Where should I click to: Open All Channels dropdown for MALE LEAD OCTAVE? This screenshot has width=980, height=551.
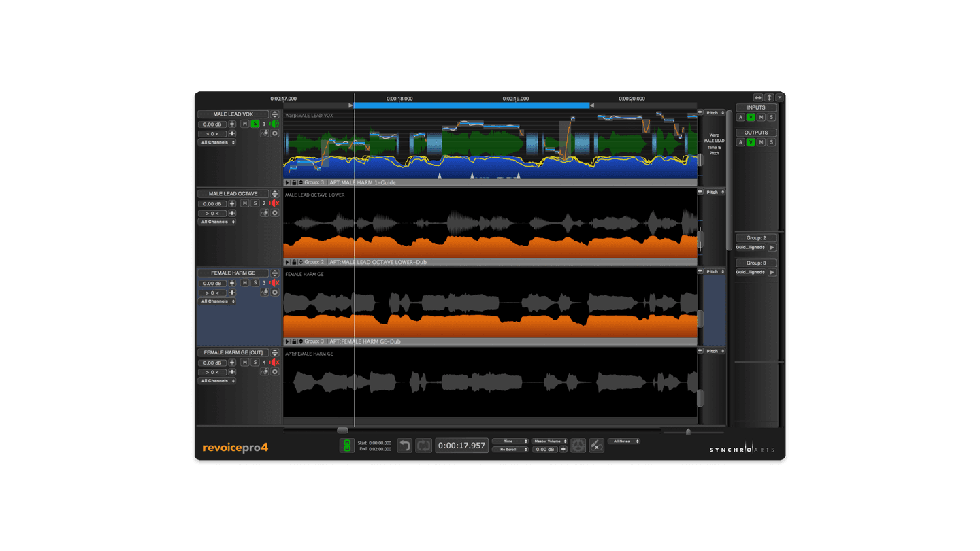pyautogui.click(x=217, y=222)
